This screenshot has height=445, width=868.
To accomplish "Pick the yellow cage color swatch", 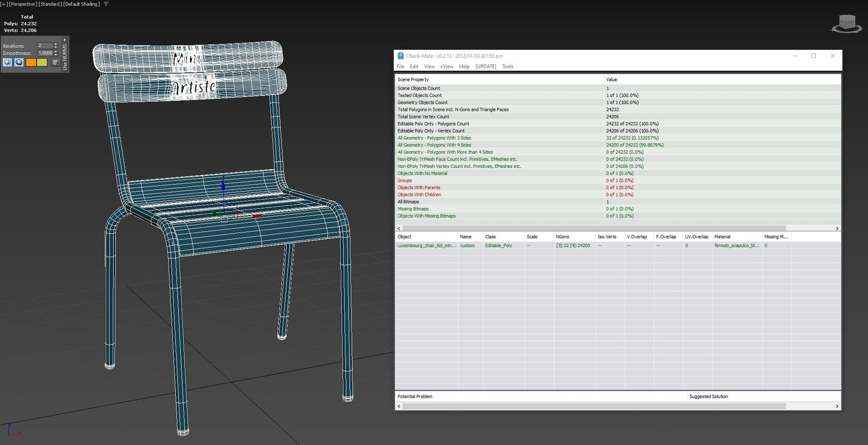I will pos(42,62).
